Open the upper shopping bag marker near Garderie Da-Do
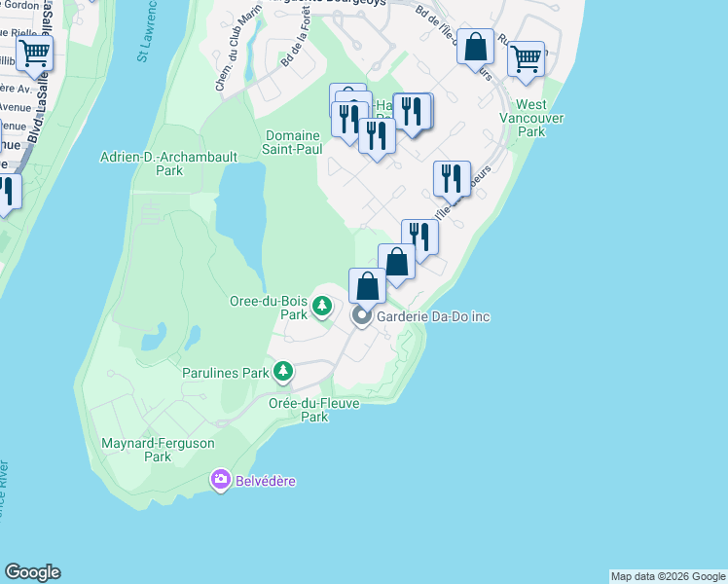The height and width of the screenshot is (584, 728). 396,263
